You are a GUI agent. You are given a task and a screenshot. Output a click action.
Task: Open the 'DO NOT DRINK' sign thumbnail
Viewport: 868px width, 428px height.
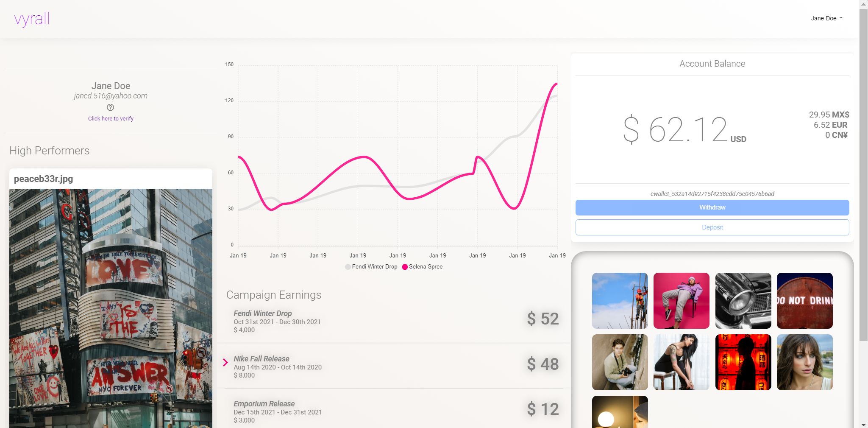[x=804, y=301]
